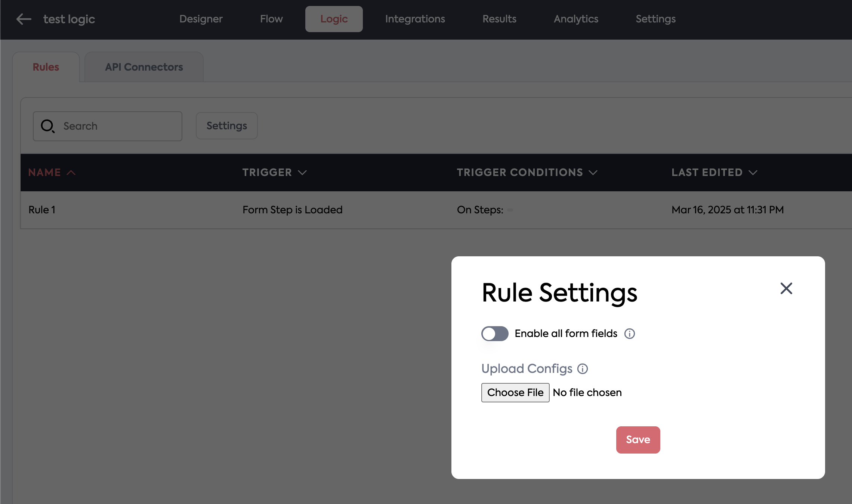Open the Integrations tab
The width and height of the screenshot is (852, 504).
[x=415, y=19]
